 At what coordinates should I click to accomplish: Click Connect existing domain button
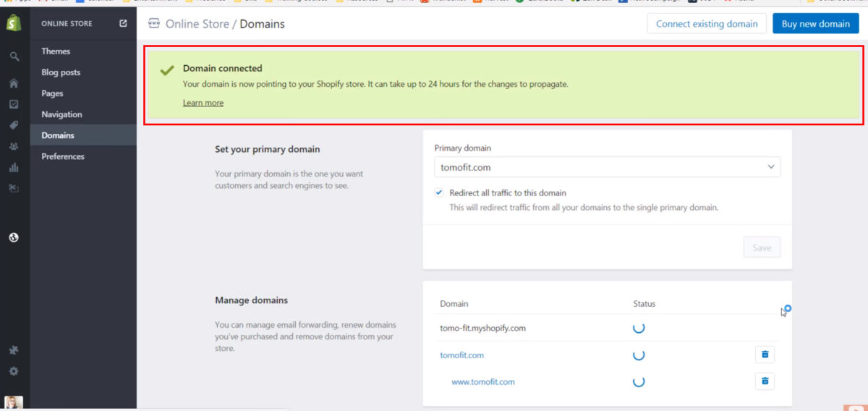tap(707, 24)
